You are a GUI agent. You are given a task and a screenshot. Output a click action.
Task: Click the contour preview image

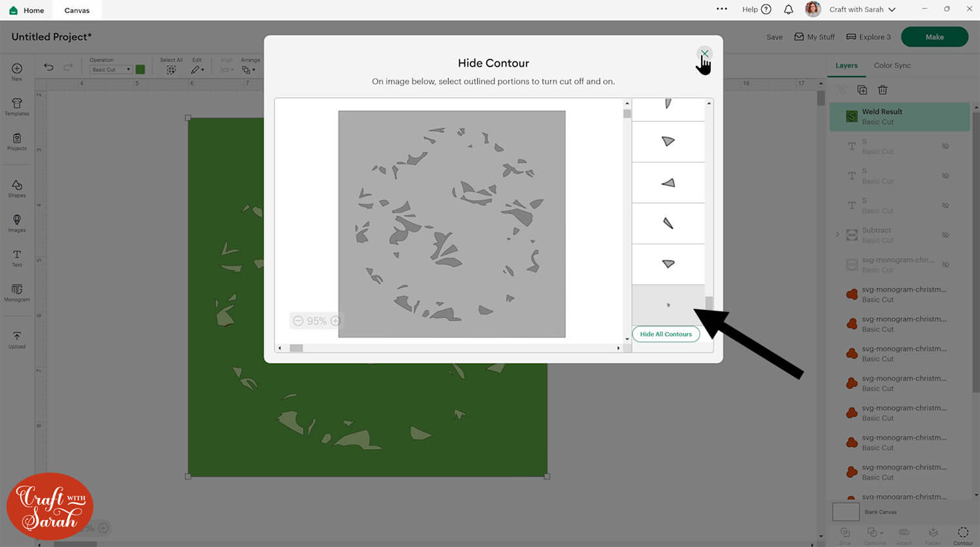[451, 224]
